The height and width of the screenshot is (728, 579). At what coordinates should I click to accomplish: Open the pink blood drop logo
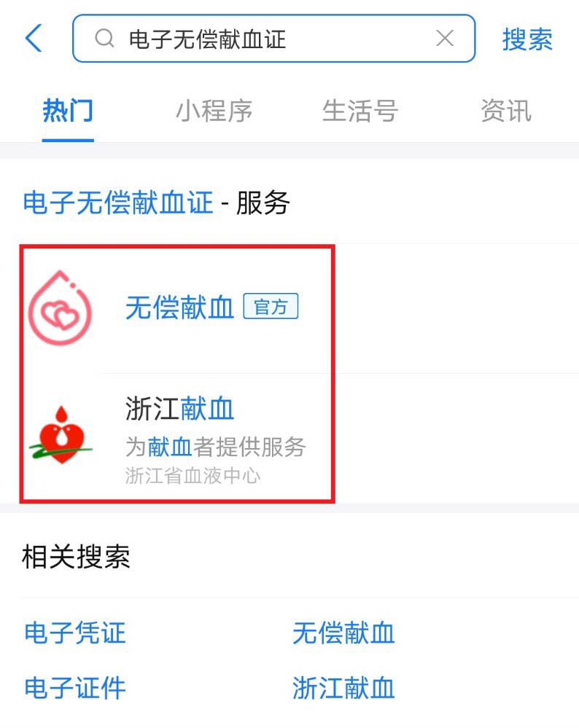click(x=61, y=308)
